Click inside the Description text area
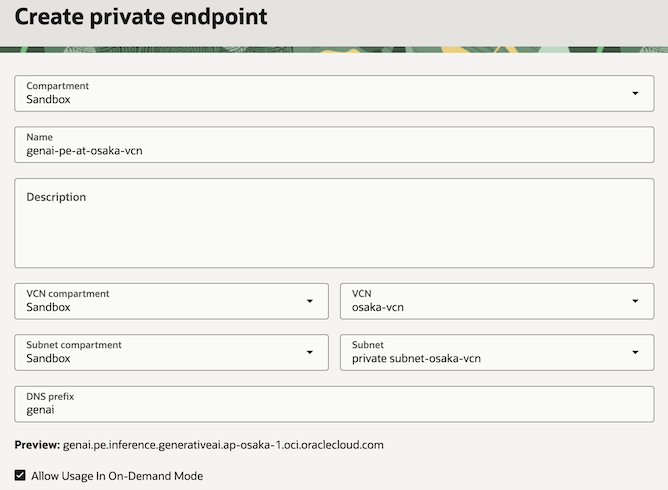Viewport: 668px width, 490px height. point(334,235)
